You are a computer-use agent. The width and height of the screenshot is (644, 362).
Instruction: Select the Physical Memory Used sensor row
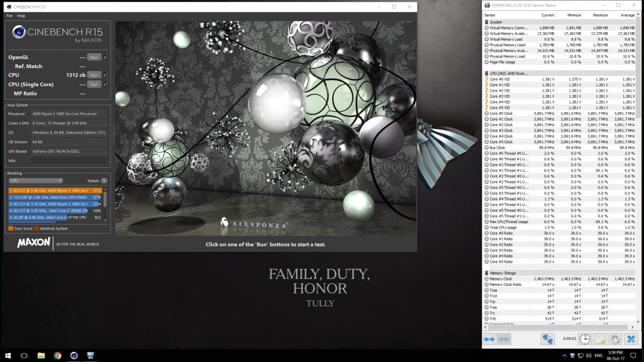559,45
